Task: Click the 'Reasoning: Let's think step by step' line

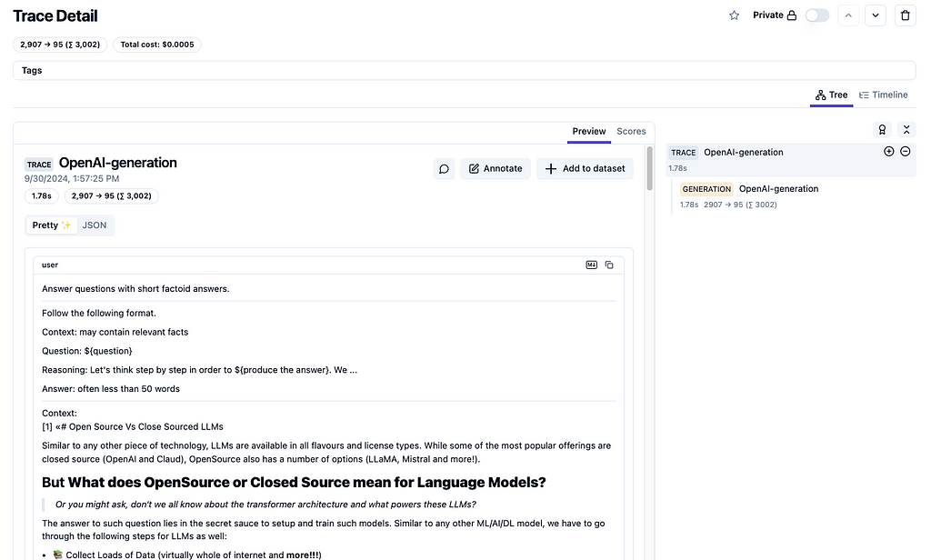Action: (199, 370)
